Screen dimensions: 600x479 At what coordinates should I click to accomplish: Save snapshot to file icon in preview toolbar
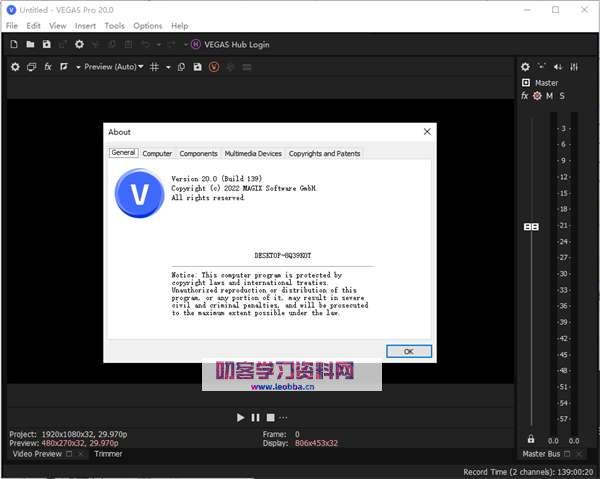coord(197,67)
